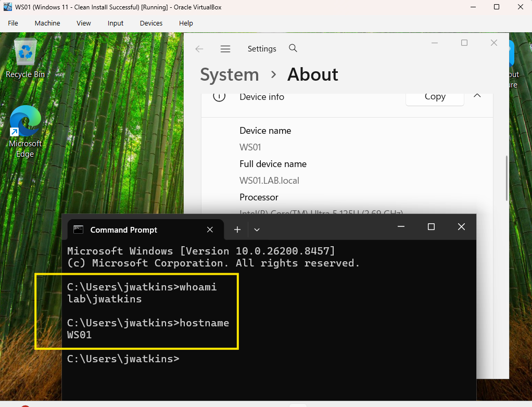
Task: Add a new terminal tab
Action: (237, 230)
